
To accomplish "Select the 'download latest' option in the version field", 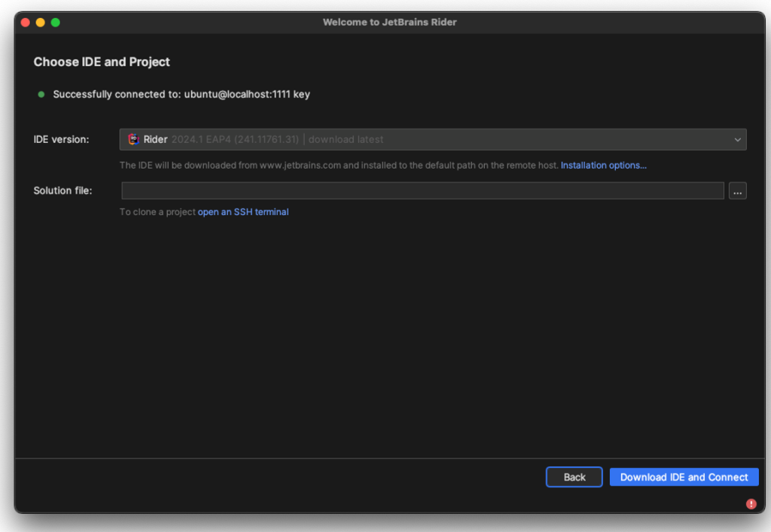I will pos(346,139).
